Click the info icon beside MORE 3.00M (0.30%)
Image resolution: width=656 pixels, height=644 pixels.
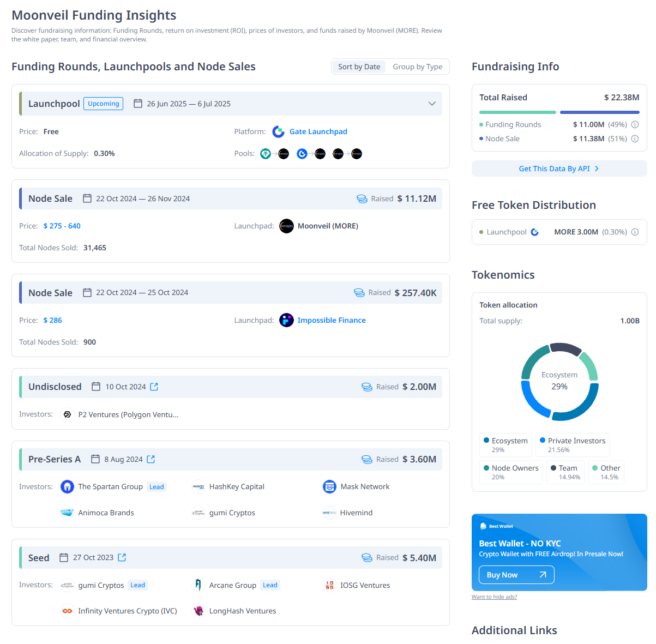pos(635,232)
